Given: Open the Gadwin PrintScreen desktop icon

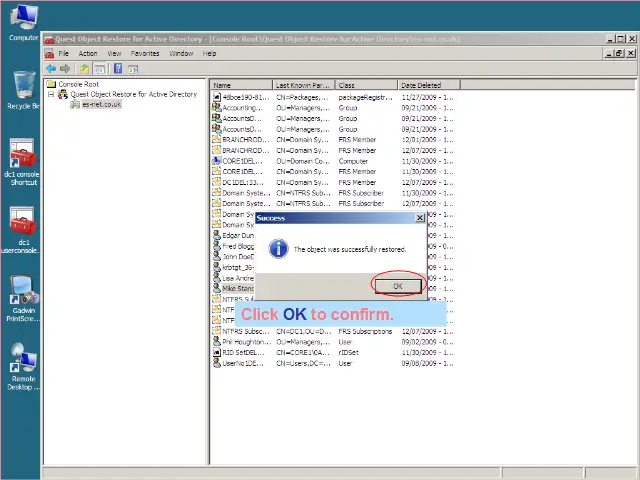Looking at the screenshot, I should point(22,292).
